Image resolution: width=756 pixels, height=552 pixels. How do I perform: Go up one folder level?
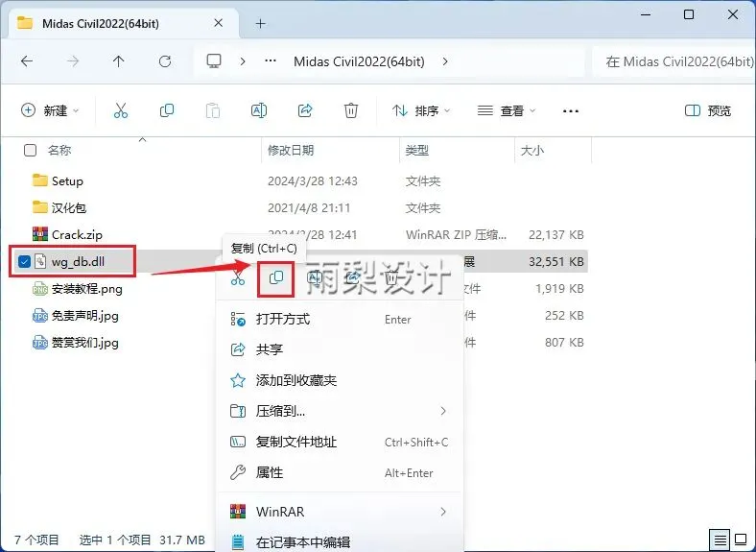click(x=119, y=61)
